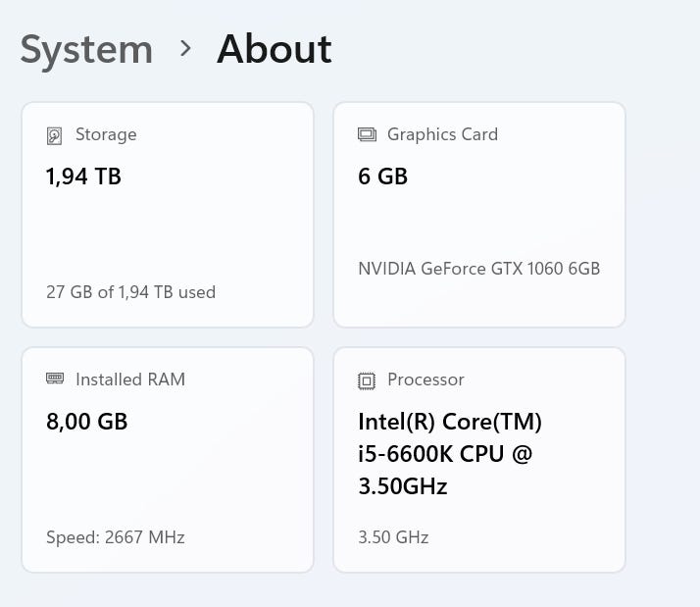Click the Graphics Card label
The image size is (700, 607).
click(442, 134)
